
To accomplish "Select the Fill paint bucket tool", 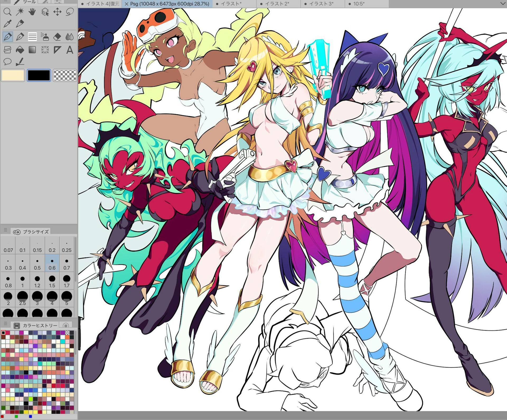I will coord(20,50).
